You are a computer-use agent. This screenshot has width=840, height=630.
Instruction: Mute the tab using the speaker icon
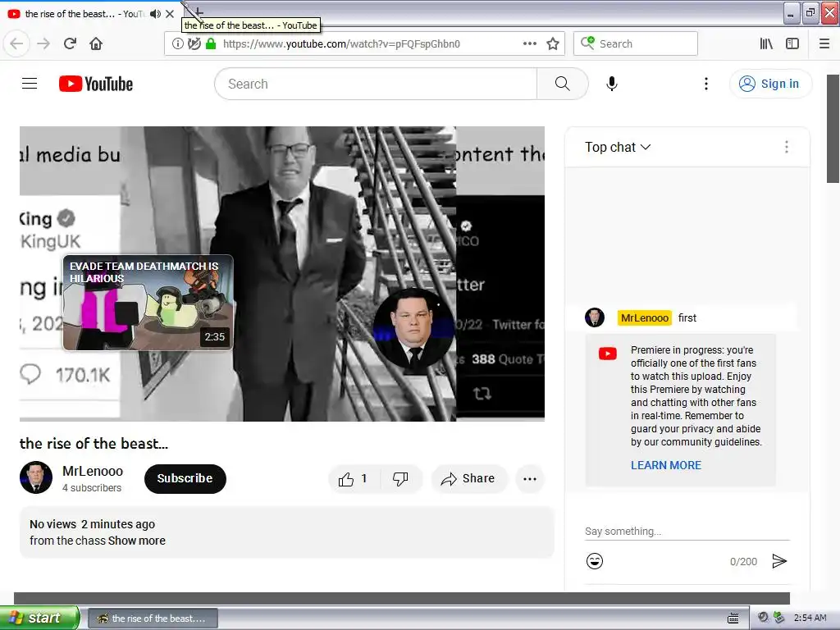155,14
